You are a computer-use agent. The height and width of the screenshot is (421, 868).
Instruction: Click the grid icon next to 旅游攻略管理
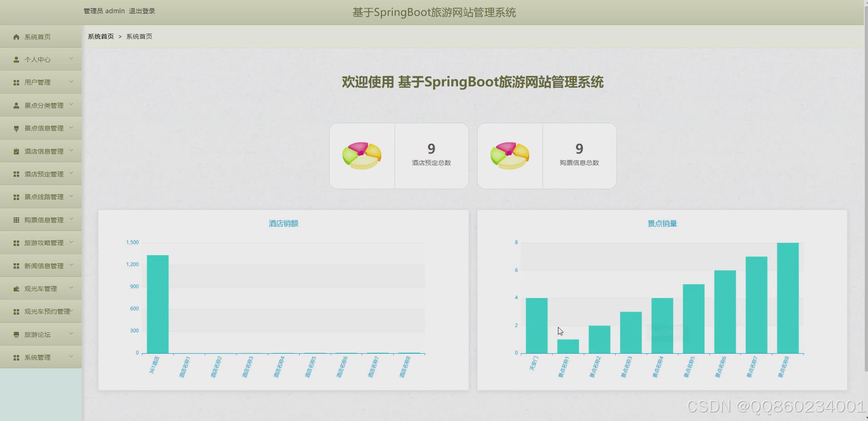click(x=16, y=243)
